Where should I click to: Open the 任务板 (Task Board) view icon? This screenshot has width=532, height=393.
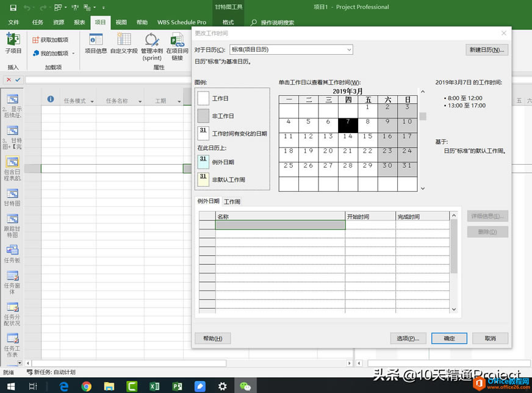[x=12, y=254]
